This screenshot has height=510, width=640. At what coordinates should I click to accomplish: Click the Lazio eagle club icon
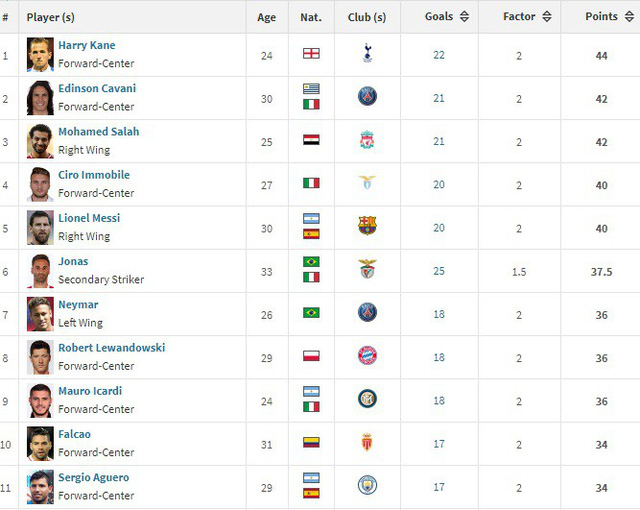(367, 182)
